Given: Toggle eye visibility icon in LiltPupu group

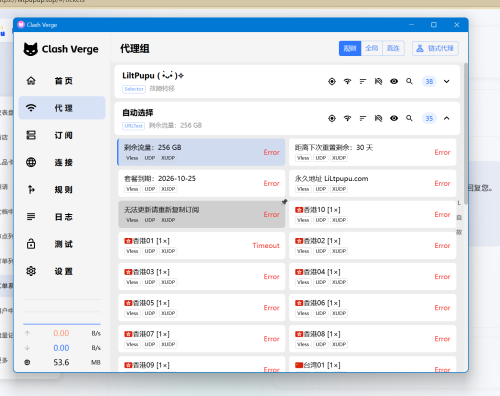Looking at the screenshot, I should tap(394, 81).
